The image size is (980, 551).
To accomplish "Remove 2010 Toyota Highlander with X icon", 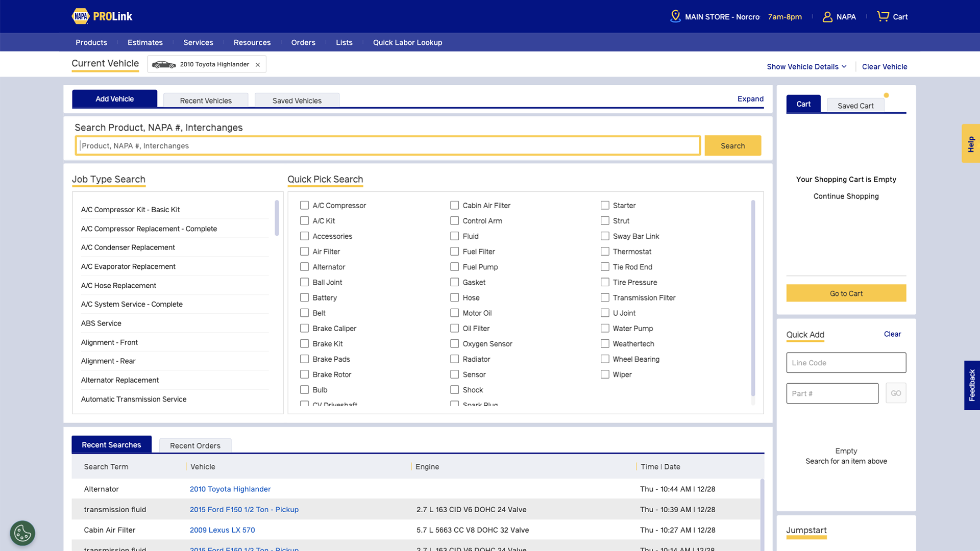I will point(258,65).
